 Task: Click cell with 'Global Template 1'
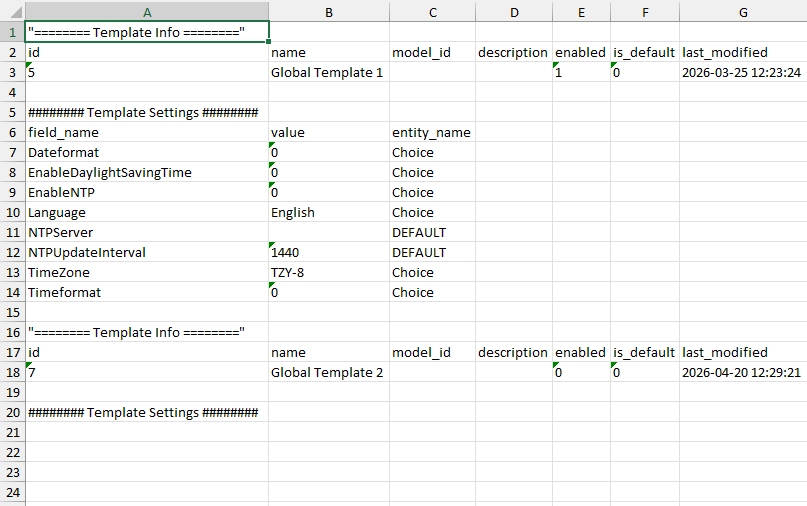click(329, 73)
